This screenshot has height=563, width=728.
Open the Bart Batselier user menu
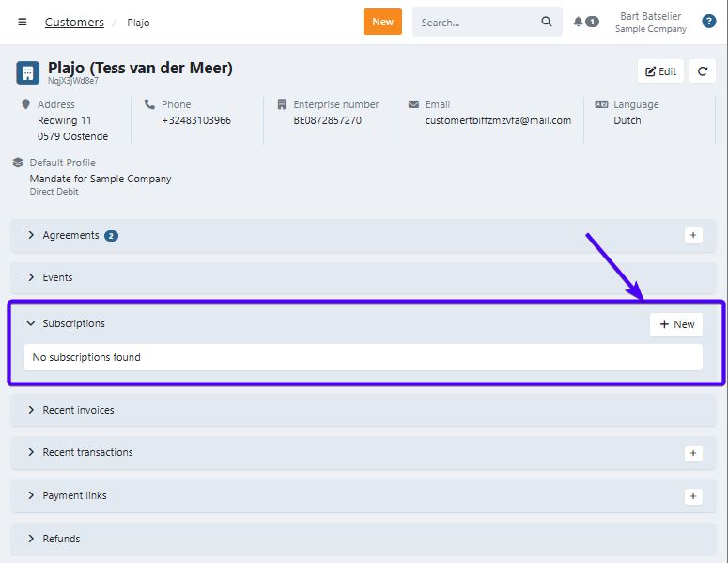coord(650,22)
